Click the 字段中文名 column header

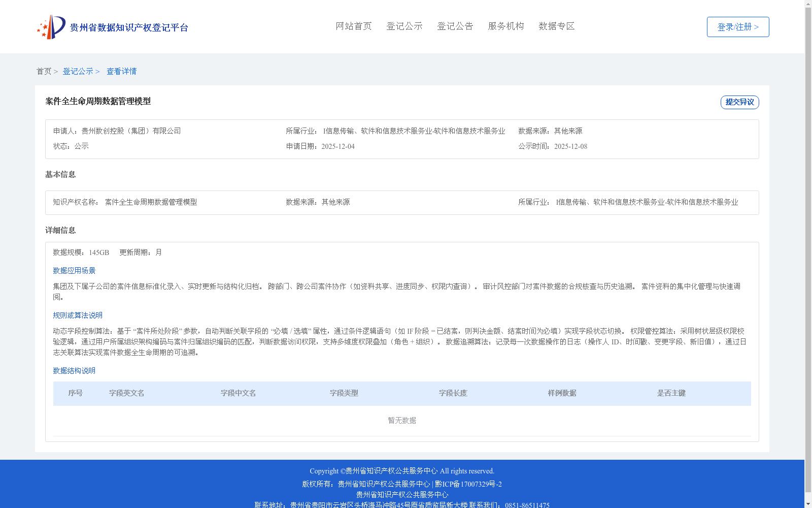pyautogui.click(x=239, y=393)
